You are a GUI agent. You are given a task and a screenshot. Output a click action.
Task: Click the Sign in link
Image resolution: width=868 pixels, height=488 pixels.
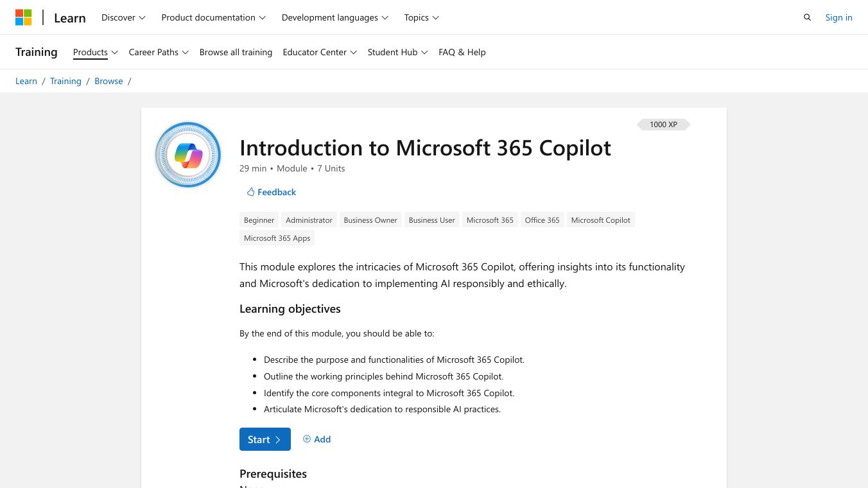838,17
